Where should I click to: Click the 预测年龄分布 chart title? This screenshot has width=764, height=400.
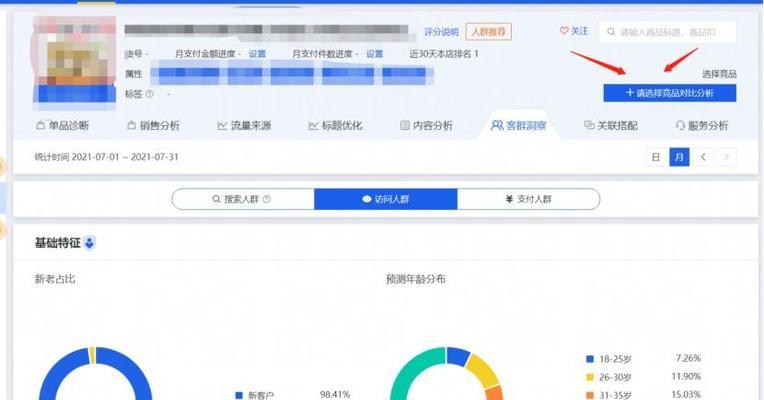416,279
